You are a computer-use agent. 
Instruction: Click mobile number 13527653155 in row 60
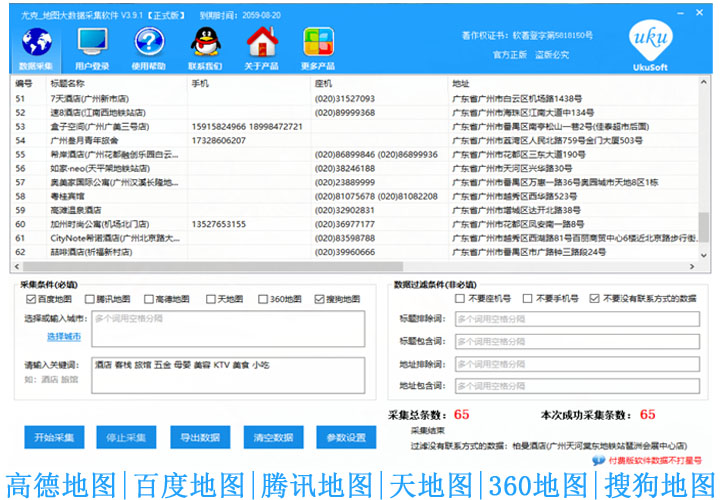pos(219,224)
